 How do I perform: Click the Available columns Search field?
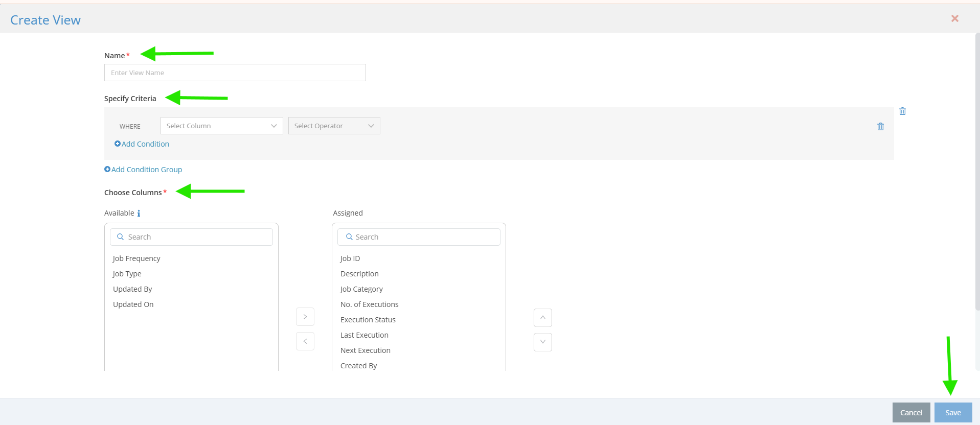coord(191,237)
